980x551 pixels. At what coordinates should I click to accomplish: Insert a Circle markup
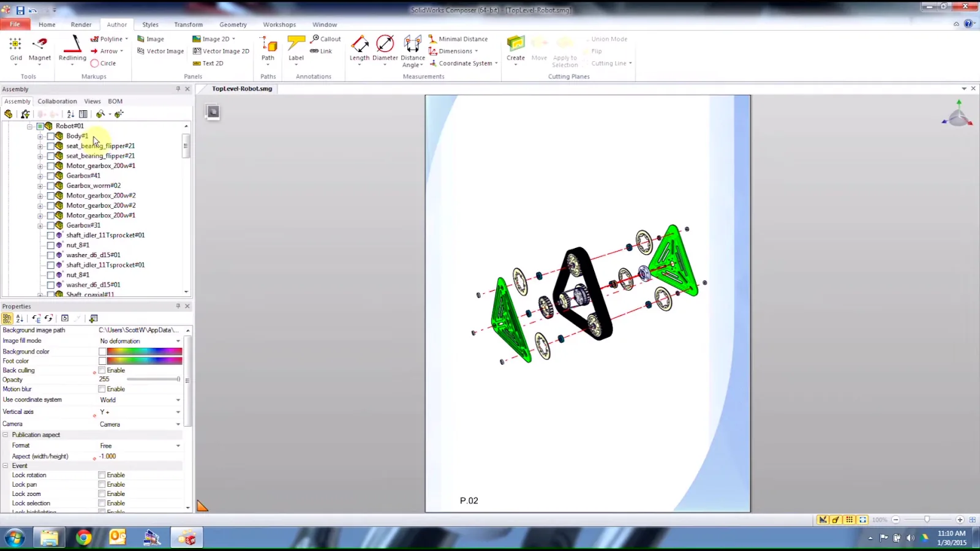103,63
